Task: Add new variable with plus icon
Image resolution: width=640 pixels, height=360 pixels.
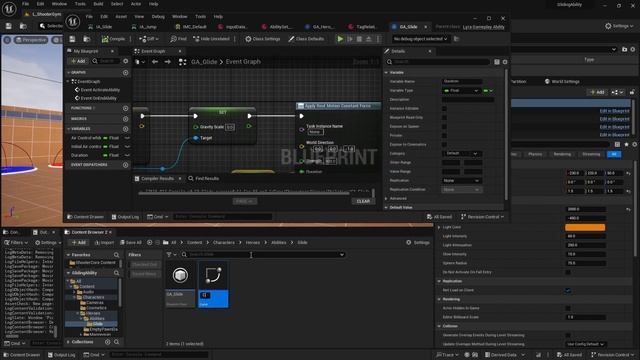Action: click(125, 129)
